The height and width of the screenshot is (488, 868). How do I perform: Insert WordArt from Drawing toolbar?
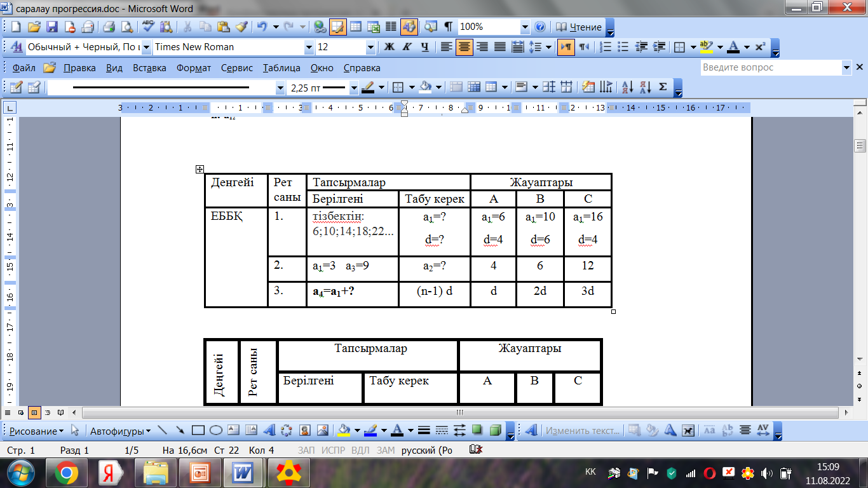pyautogui.click(x=269, y=431)
